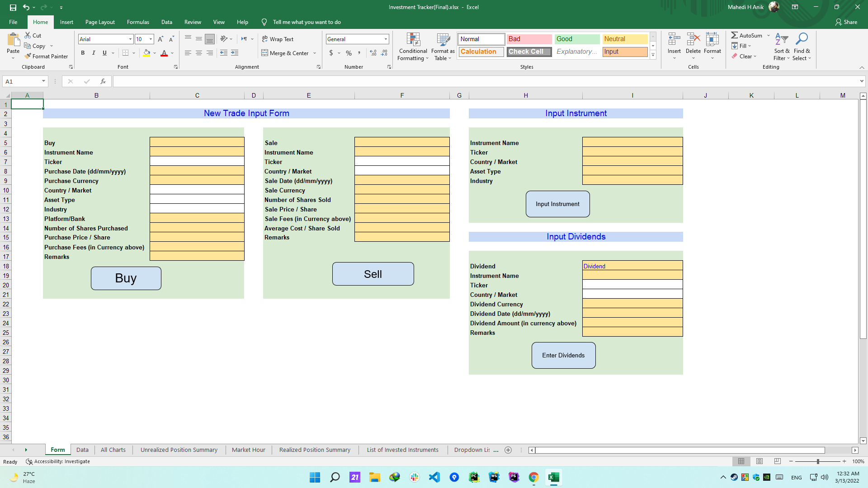Click the Format Painter brush
Viewport: 868px width, 488px height.
[x=28, y=56]
